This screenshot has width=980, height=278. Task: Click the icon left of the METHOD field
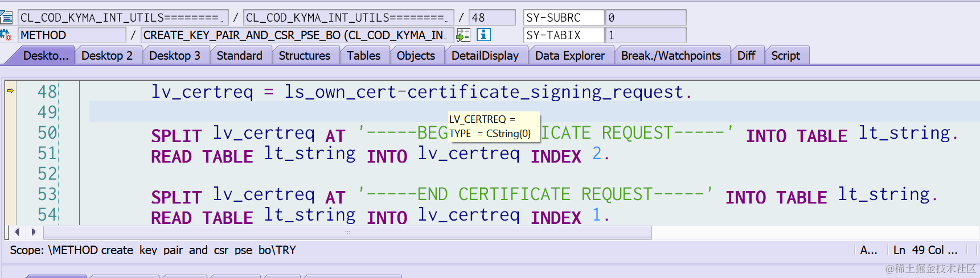(6, 35)
